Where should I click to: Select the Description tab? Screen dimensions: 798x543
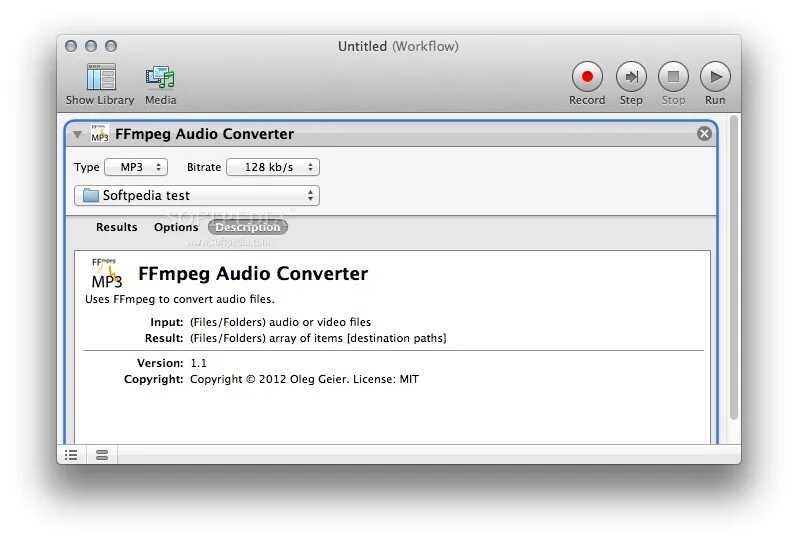point(248,227)
